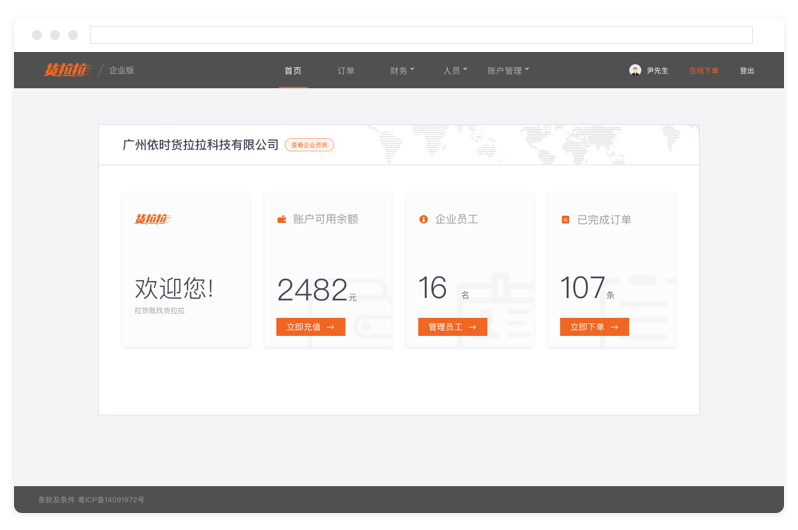The width and height of the screenshot is (798, 530).
Task: Click the user avatar icon beside 尹先生
Action: click(x=635, y=70)
